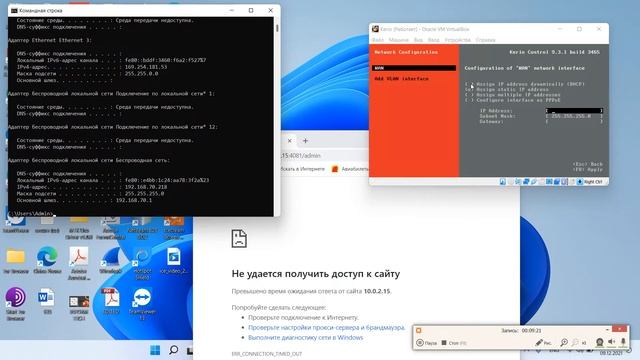
Task: Click the <F8> Apply hint in Kerio
Action: pyautogui.click(x=587, y=169)
